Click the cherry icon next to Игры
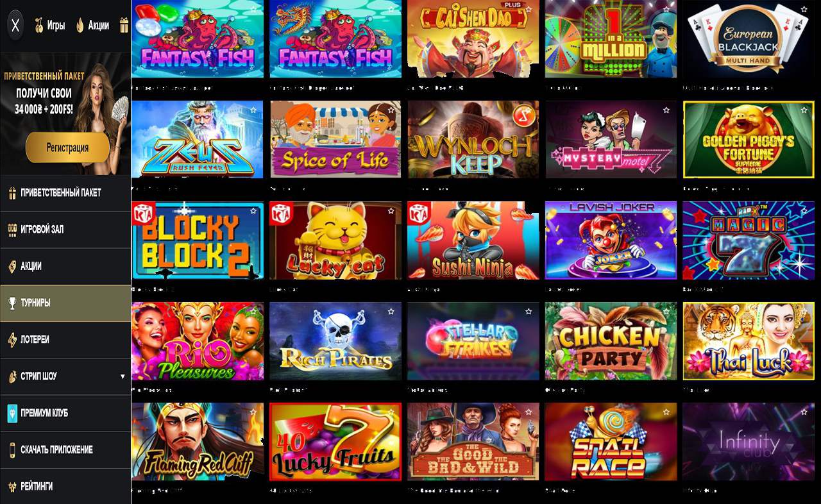 [x=38, y=26]
